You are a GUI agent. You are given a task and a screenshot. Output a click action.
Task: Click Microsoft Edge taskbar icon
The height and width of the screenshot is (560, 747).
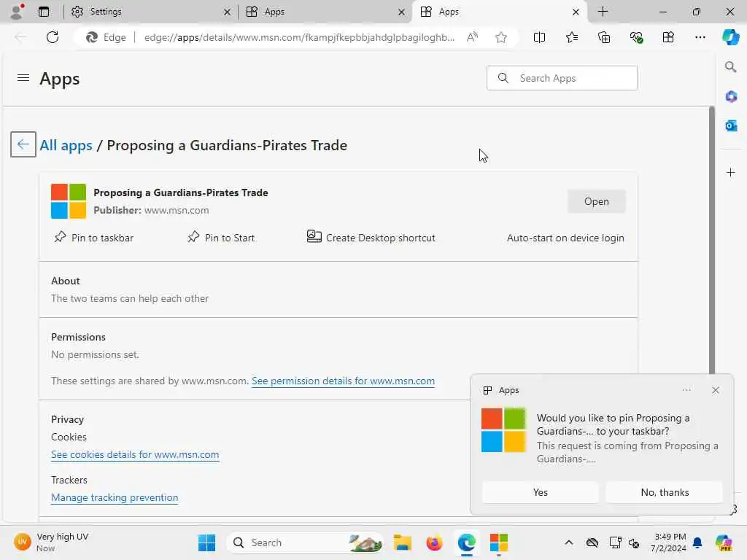click(x=466, y=542)
